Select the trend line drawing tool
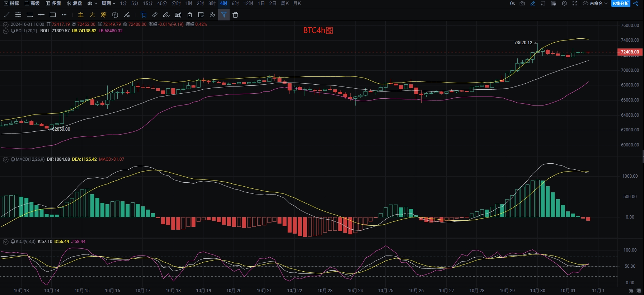644x295 pixels. [x=6, y=15]
